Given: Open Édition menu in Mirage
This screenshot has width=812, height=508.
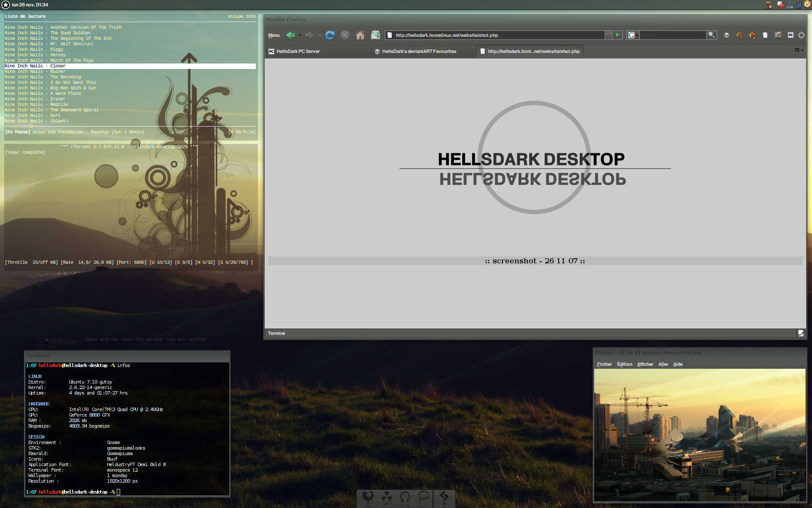Looking at the screenshot, I should pos(625,364).
